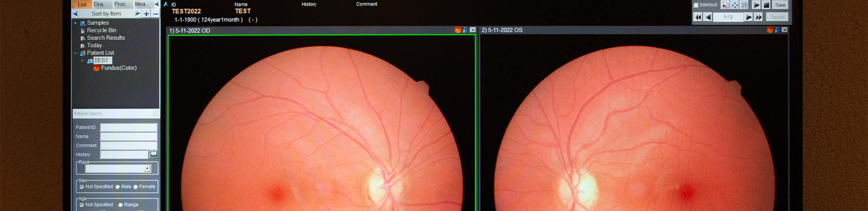The width and height of the screenshot is (868, 211).
Task: Click the save disk icon on OD image panel
Action: (465, 30)
